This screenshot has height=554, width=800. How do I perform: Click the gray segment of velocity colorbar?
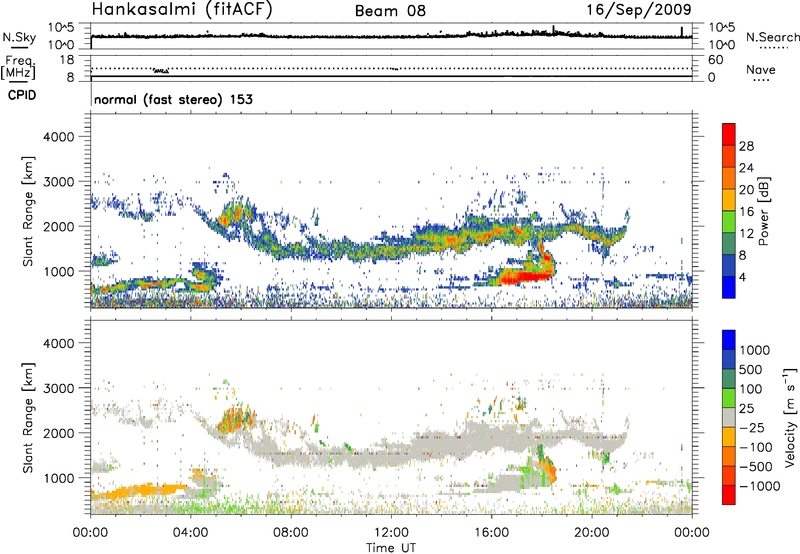729,417
